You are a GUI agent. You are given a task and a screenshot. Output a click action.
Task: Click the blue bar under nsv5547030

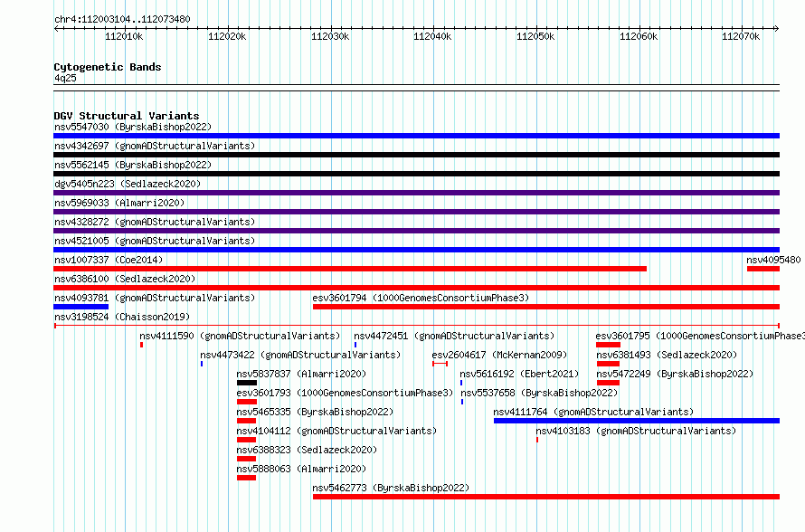[x=416, y=136]
